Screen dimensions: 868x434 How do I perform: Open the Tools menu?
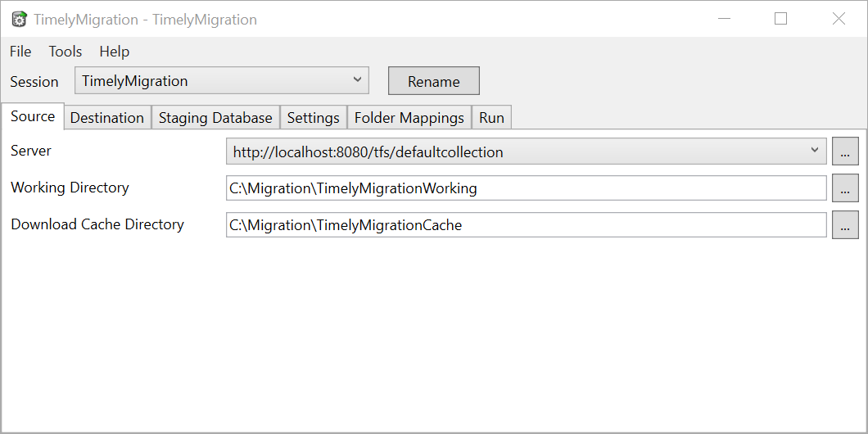(x=66, y=52)
